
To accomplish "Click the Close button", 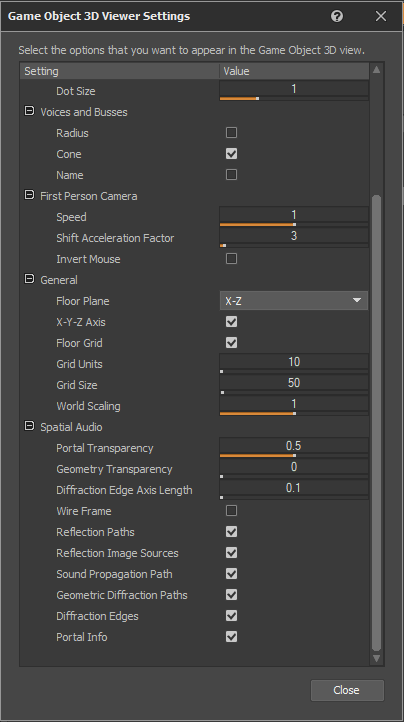I will (347, 690).
